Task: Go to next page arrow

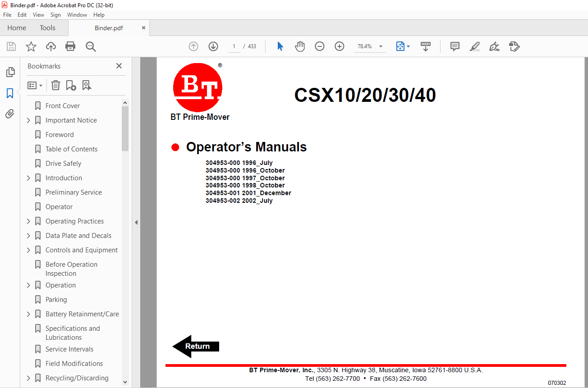Action: 213,46
